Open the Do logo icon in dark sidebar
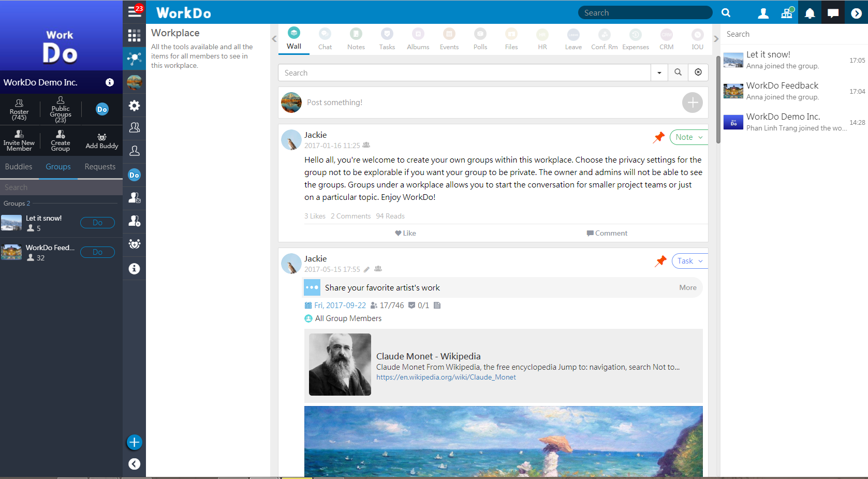The image size is (868, 479). coord(135,175)
